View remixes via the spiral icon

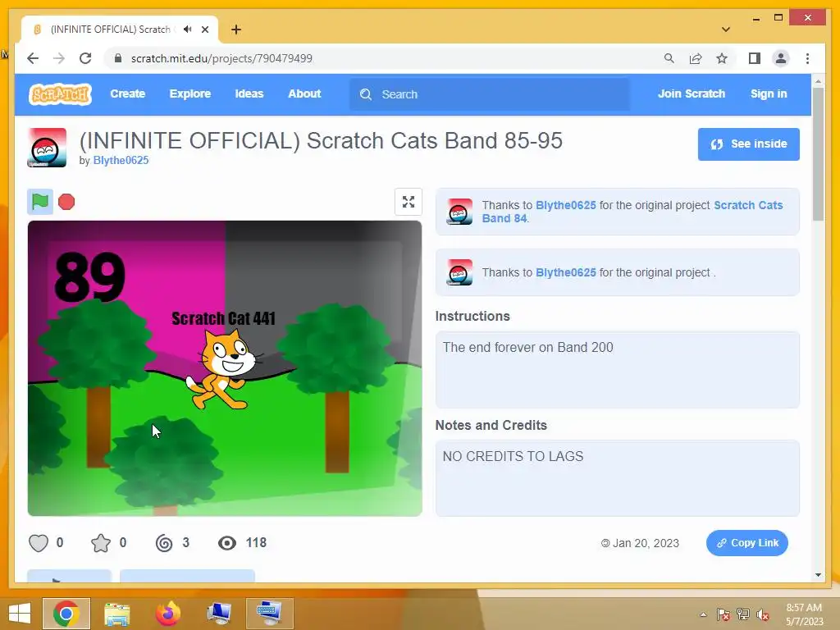pos(164,543)
